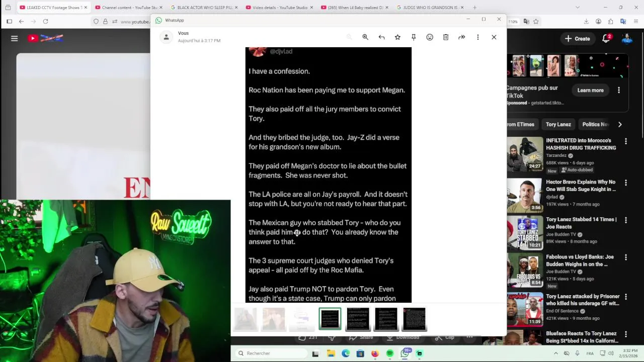
Task: Pin the message in WhatsApp viewer
Action: pos(414,37)
